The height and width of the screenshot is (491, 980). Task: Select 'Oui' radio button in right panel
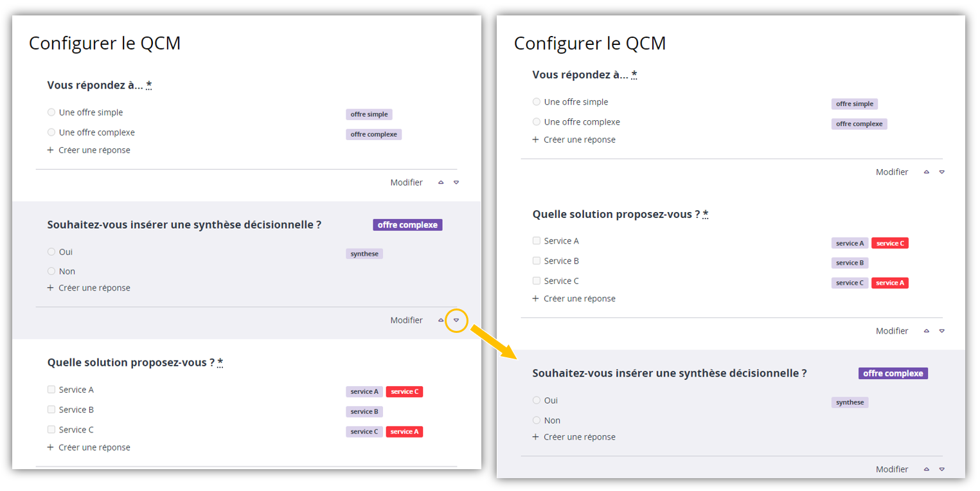537,400
